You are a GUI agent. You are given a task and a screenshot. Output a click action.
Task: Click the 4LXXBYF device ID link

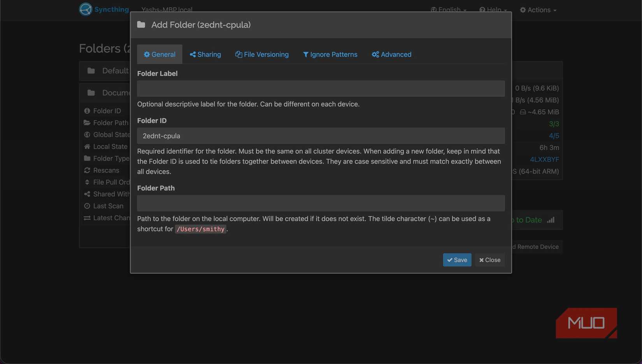544,159
